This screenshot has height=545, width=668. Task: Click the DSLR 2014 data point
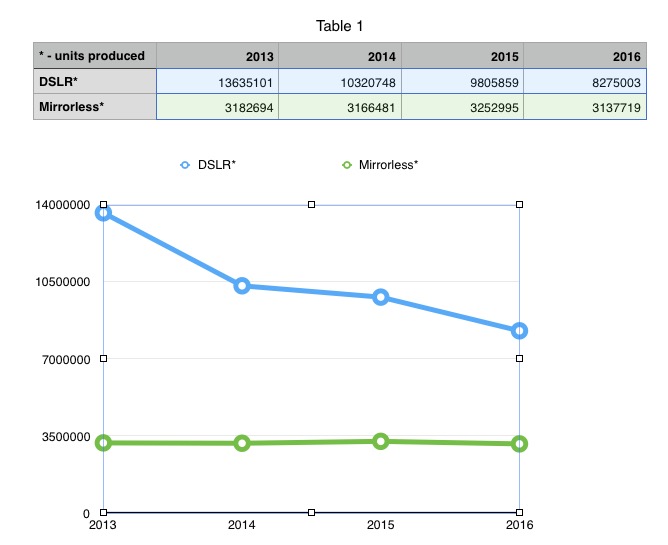[242, 285]
